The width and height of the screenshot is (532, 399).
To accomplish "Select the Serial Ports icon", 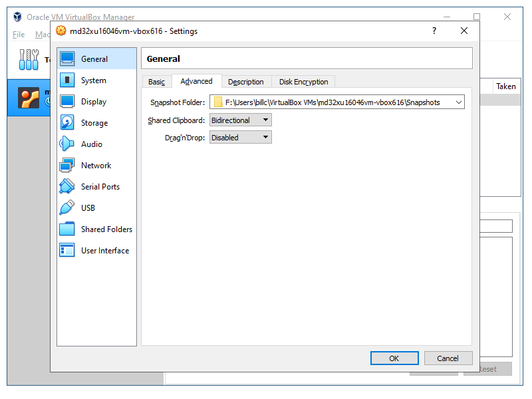I will tap(67, 187).
